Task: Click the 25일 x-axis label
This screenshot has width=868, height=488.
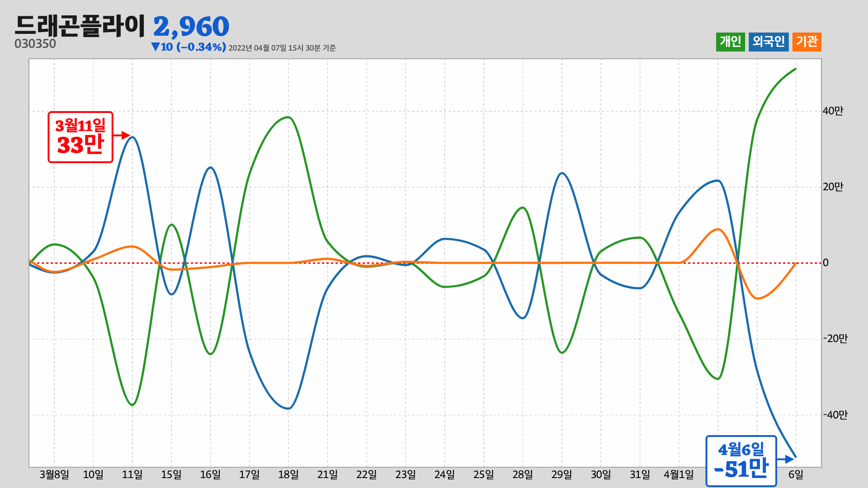Action: (484, 474)
